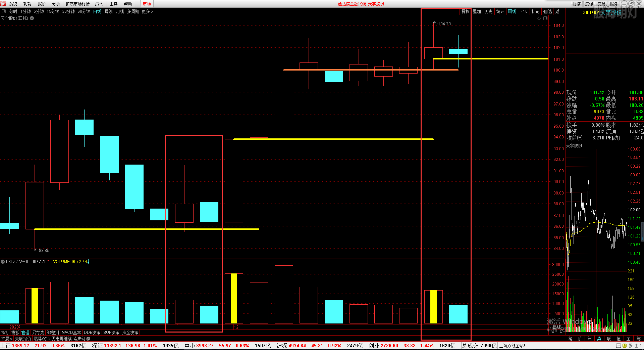Select the 价 price tab
Viewport: 644px width, 350px height.
580,339
